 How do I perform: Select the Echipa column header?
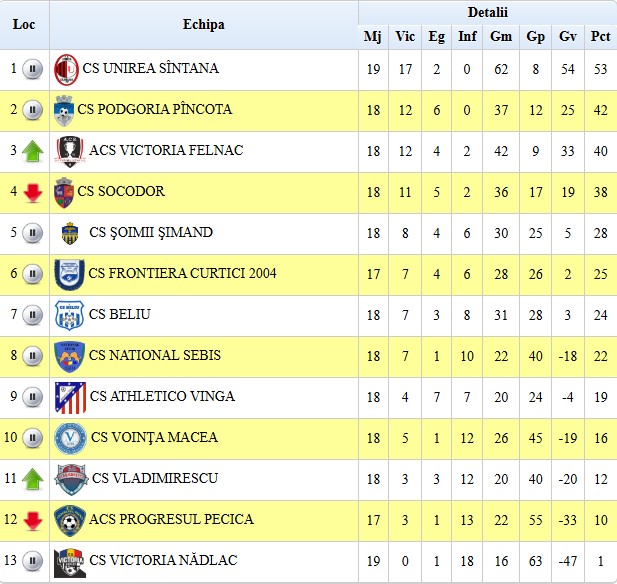coord(204,24)
